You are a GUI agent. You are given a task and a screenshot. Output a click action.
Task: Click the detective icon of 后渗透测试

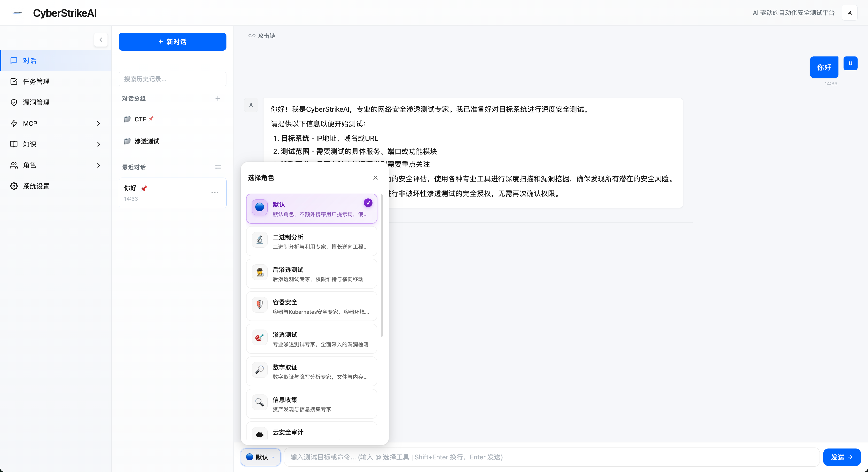259,272
